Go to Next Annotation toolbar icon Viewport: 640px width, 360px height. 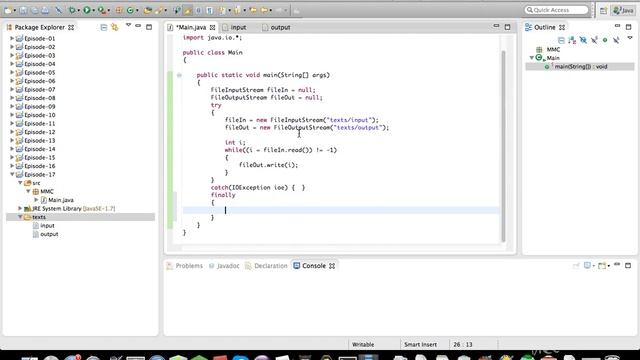(x=222, y=11)
